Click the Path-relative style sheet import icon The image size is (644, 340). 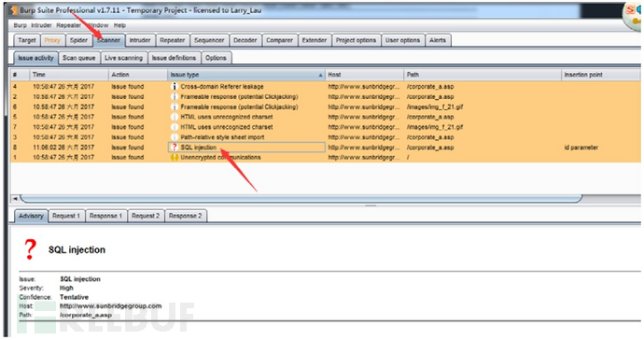(175, 137)
